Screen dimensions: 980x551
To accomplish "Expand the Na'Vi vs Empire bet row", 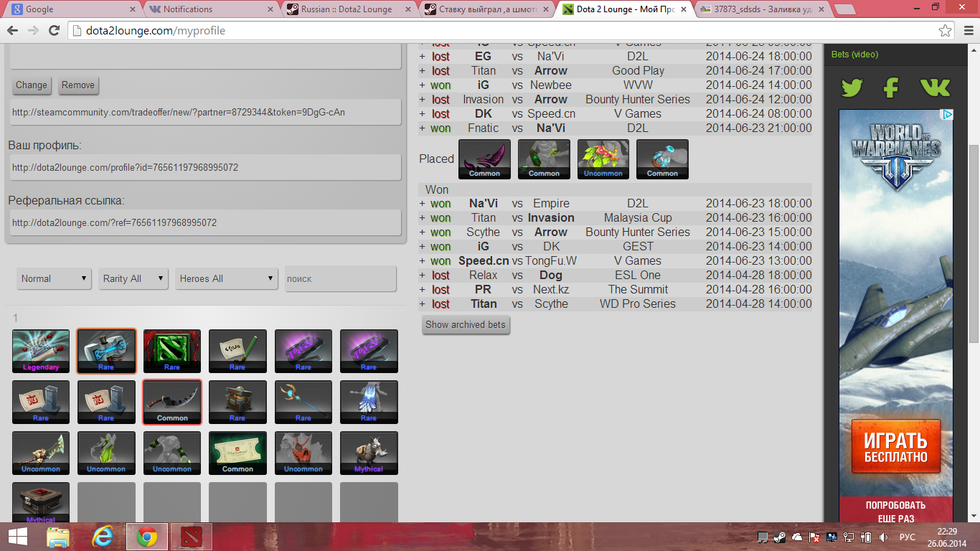I will [x=423, y=204].
